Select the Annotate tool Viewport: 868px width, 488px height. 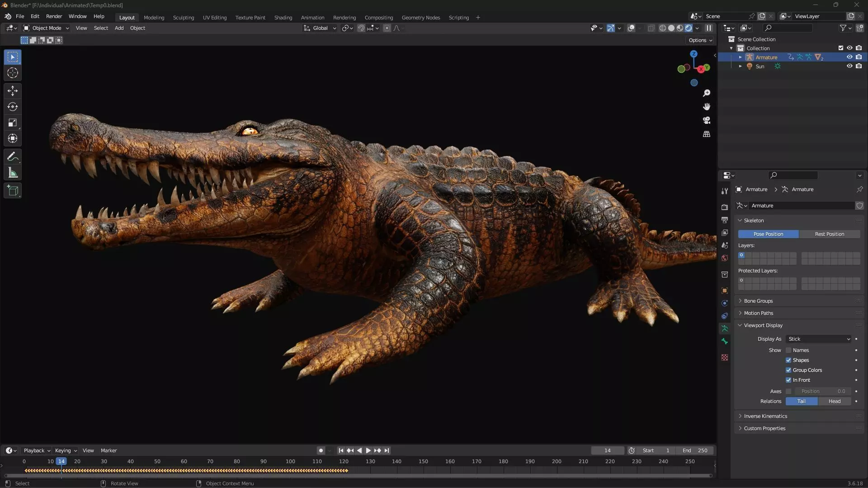click(13, 156)
